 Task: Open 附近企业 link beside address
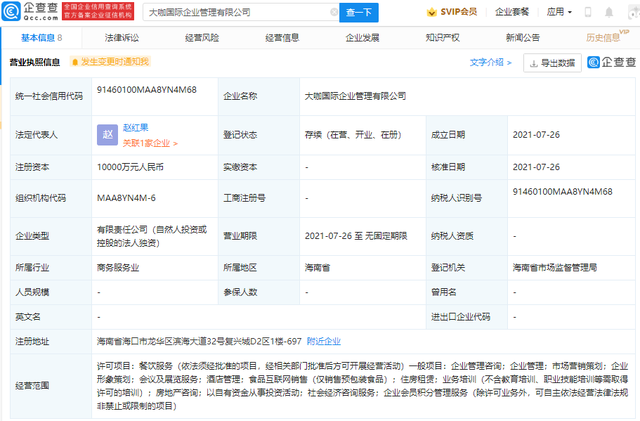(x=324, y=341)
